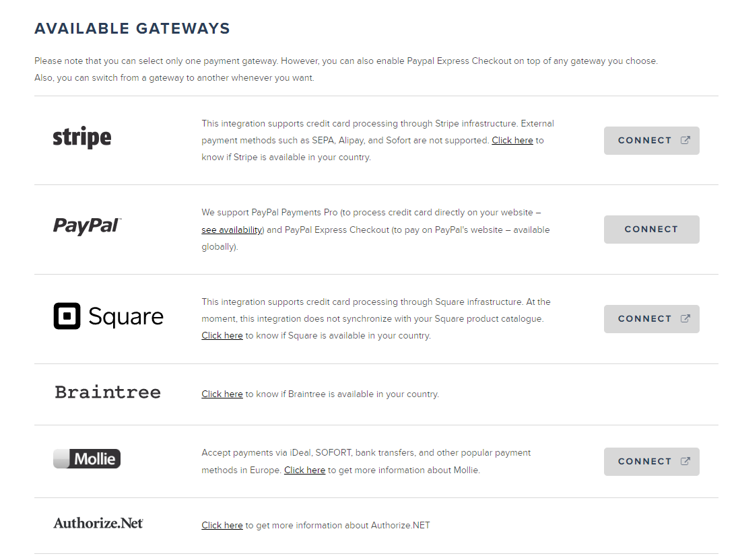Open the PayPal see availability link

231,229
